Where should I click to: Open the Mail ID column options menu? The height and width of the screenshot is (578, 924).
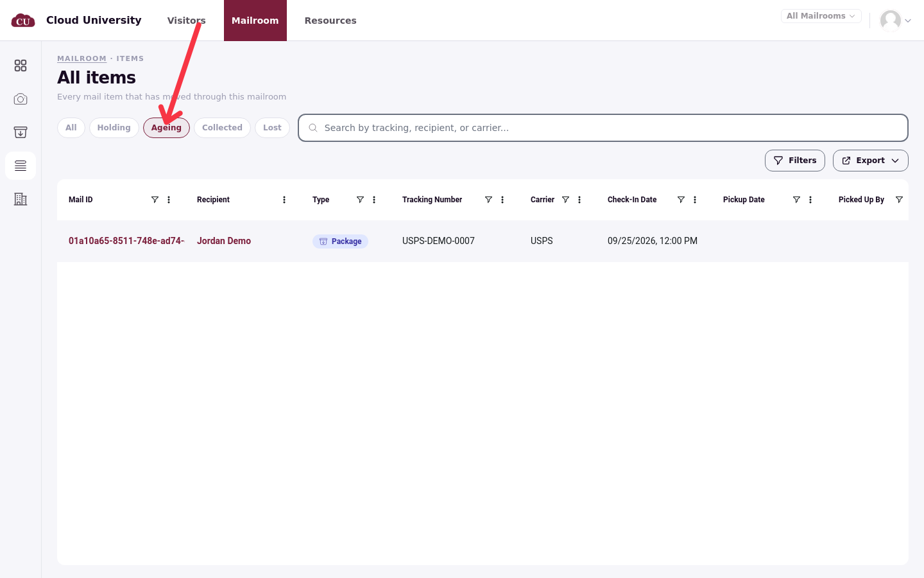coord(169,200)
